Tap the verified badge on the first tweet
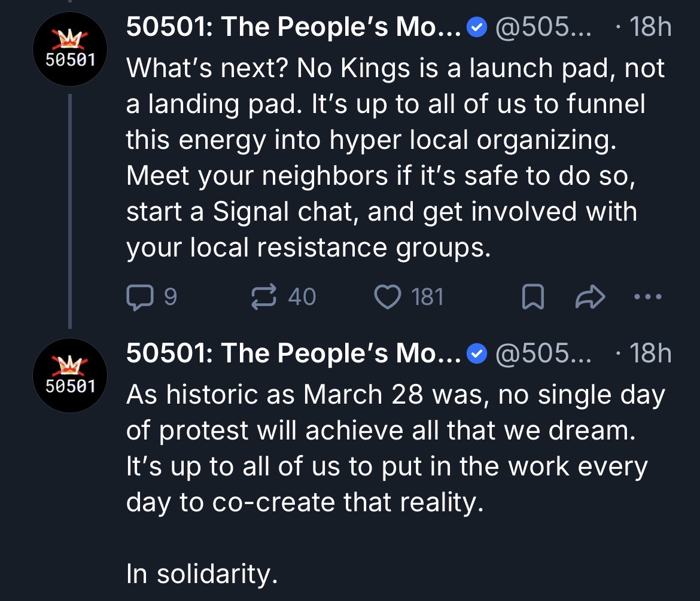Screen dimensions: 700x601 476,29
